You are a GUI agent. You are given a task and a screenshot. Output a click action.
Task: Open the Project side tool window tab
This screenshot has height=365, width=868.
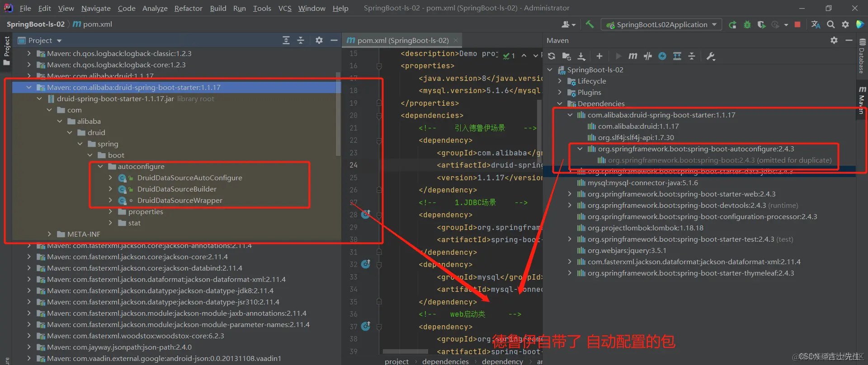pyautogui.click(x=6, y=50)
